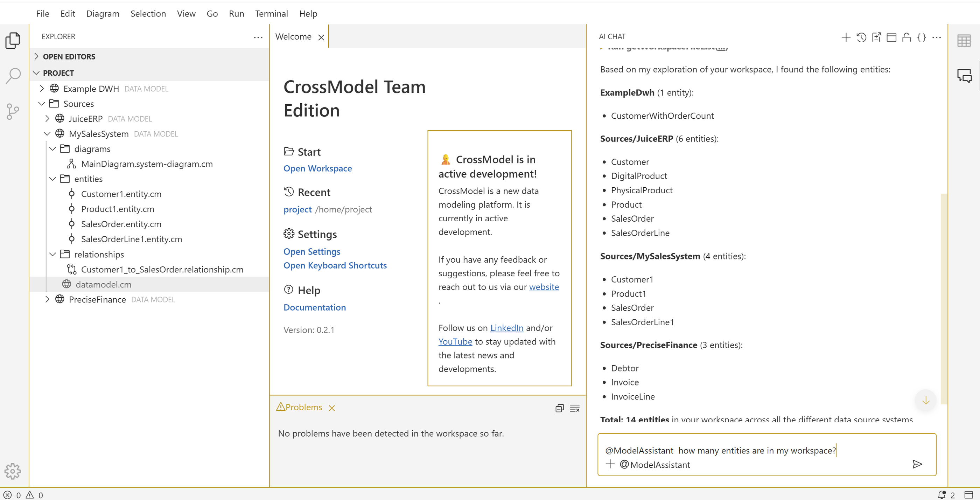Click the scroll-to-bottom arrow in chat

(926, 400)
